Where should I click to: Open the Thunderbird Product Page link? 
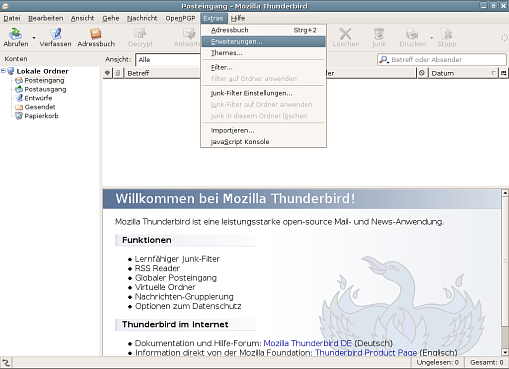[x=366, y=353]
